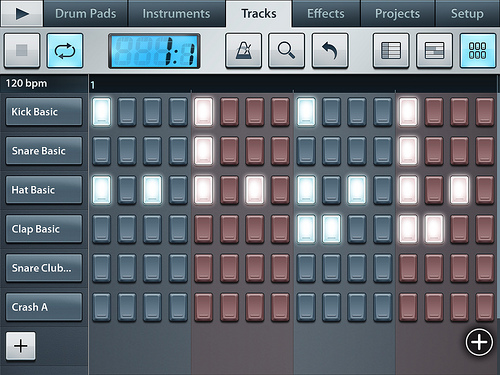This screenshot has height=375, width=500.
Task: Click the round plus button at bottom right
Action: (479, 342)
